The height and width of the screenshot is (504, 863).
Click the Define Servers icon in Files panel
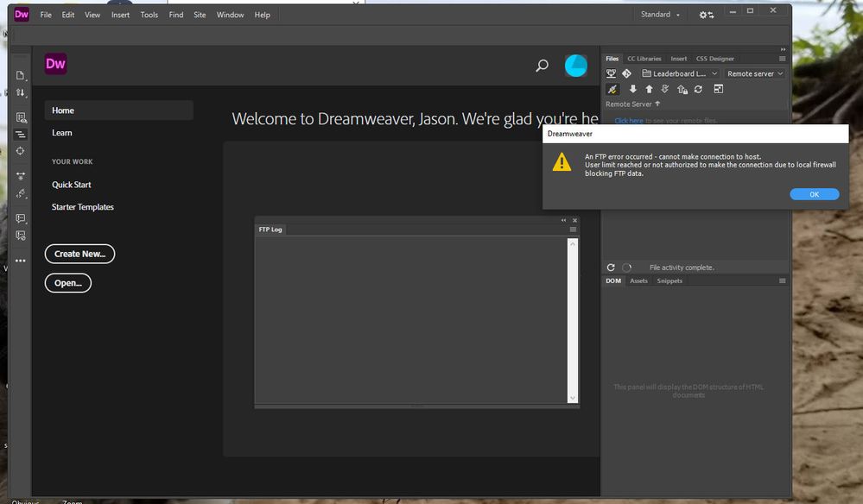coord(611,73)
